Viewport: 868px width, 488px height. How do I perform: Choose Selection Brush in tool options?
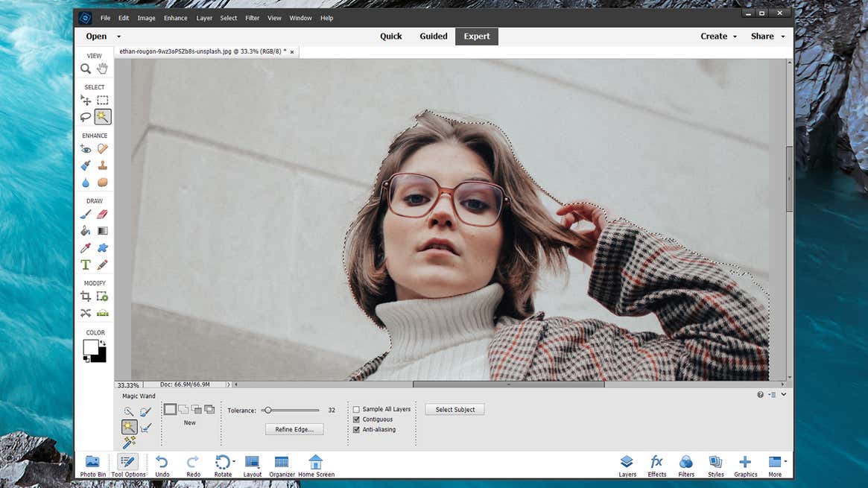point(145,412)
